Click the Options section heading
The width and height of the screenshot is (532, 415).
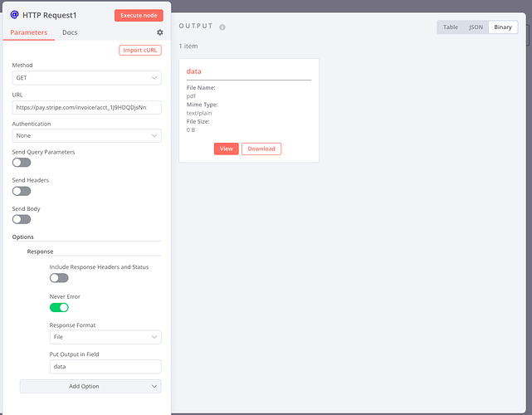pos(22,237)
